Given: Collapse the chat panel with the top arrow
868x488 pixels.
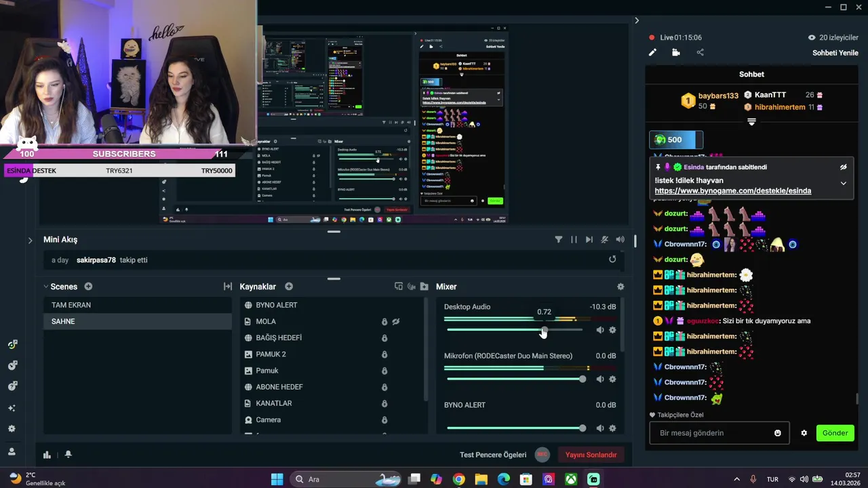Looking at the screenshot, I should pos(636,20).
